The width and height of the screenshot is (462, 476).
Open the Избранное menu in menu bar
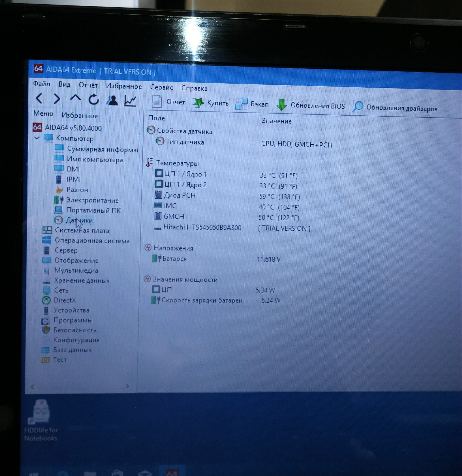coord(124,86)
